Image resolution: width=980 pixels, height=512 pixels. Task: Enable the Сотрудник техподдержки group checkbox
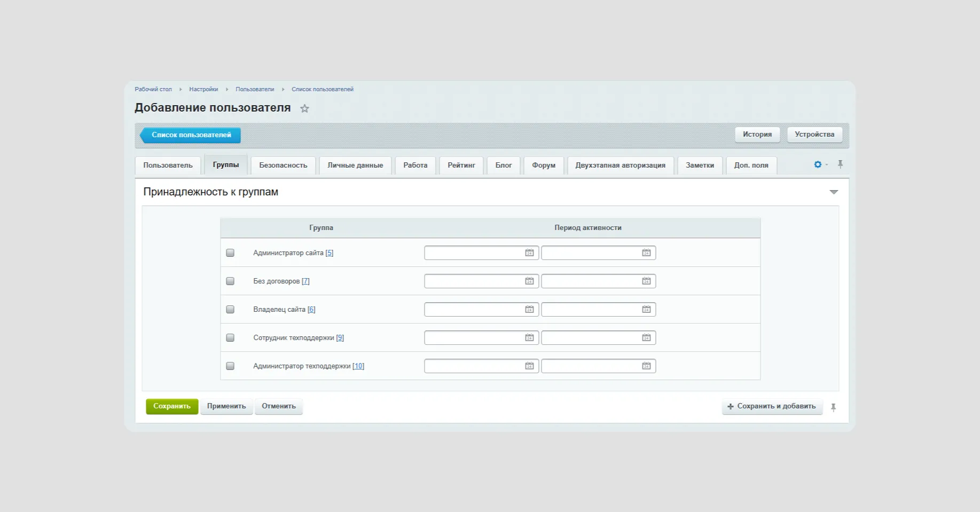230,338
